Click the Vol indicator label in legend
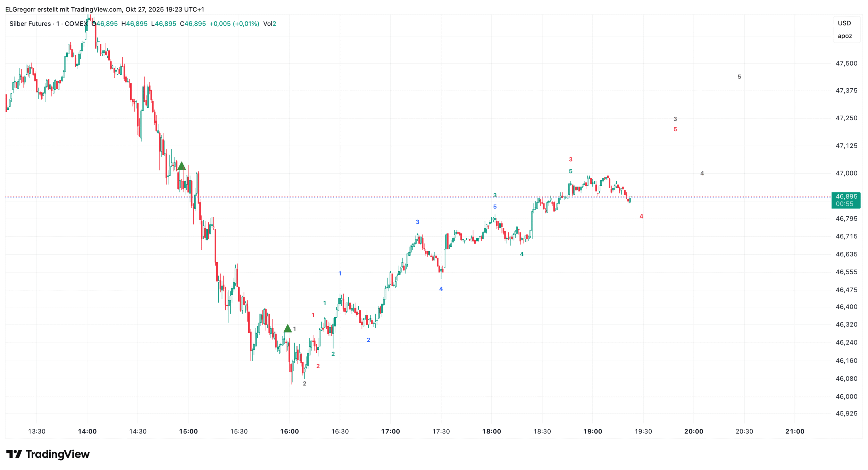 tap(269, 24)
